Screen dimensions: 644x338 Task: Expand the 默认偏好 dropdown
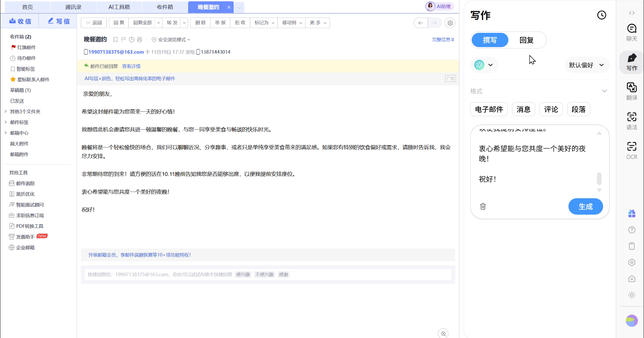(586, 65)
